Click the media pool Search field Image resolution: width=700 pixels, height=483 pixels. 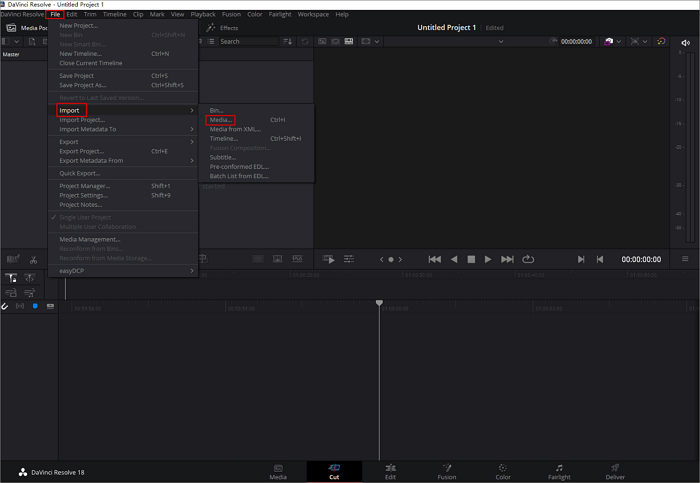point(248,42)
